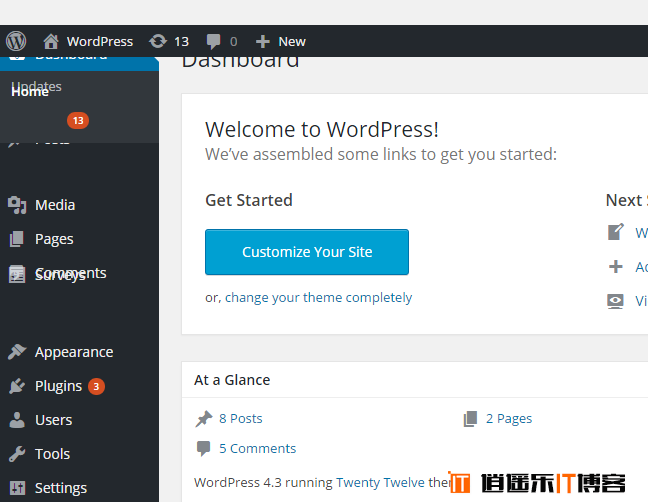648x502 pixels.
Task: Click the comment bubble icon beside 5 Comments
Action: point(203,448)
